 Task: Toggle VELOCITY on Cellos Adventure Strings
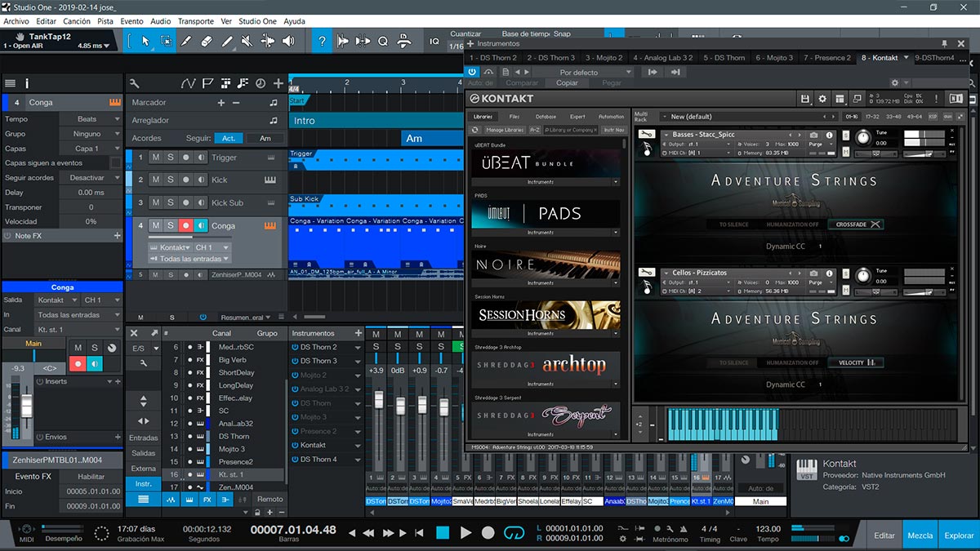click(857, 362)
